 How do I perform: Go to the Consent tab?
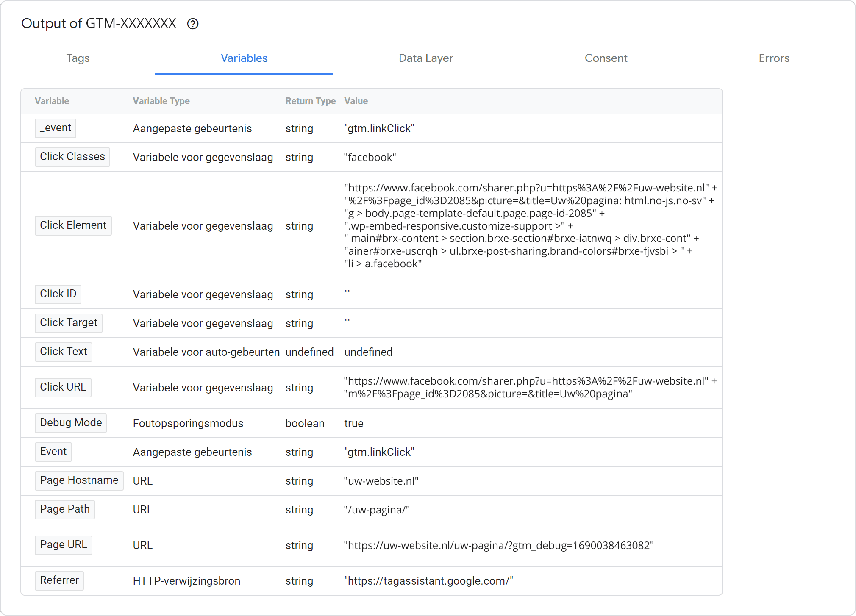(606, 58)
